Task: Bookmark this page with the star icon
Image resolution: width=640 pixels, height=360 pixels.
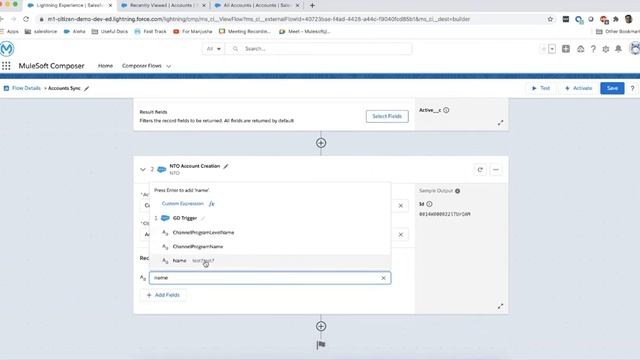Action: pyautogui.click(x=550, y=19)
